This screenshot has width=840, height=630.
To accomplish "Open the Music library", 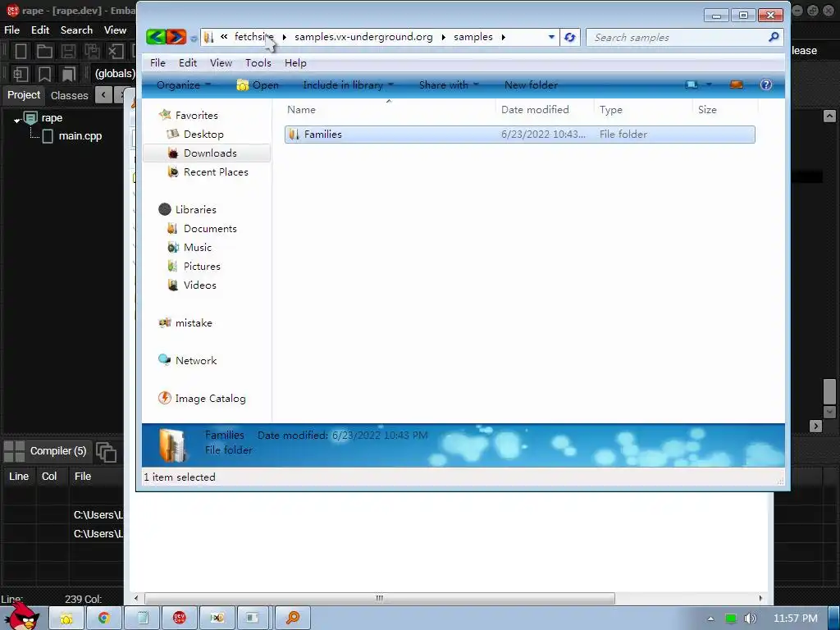I will [x=197, y=248].
